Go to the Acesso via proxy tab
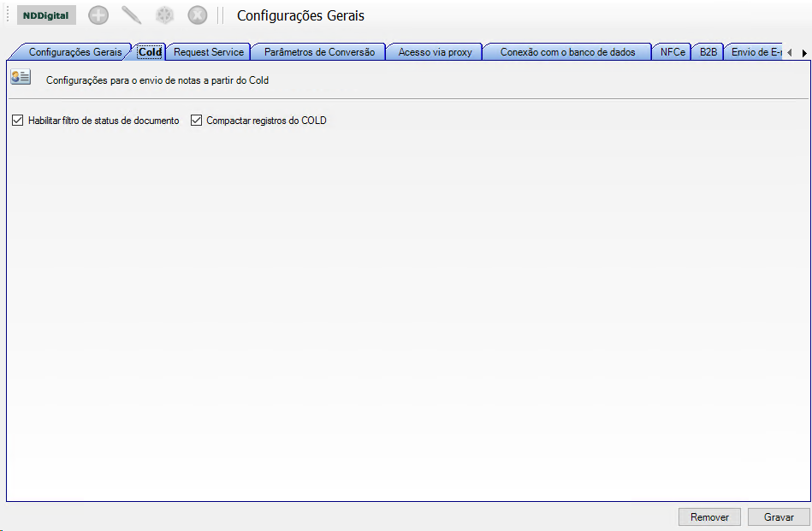The width and height of the screenshot is (812, 531). click(435, 52)
